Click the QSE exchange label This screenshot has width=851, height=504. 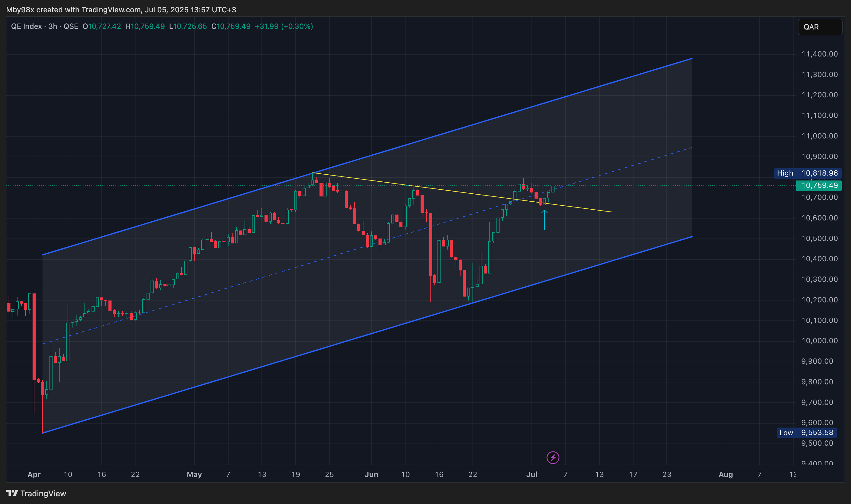coord(71,26)
